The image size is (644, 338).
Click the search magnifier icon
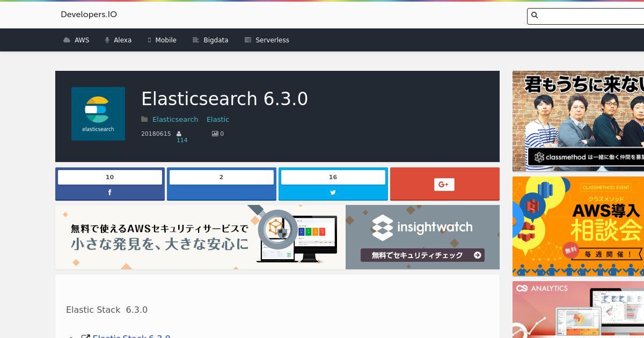coord(535,16)
